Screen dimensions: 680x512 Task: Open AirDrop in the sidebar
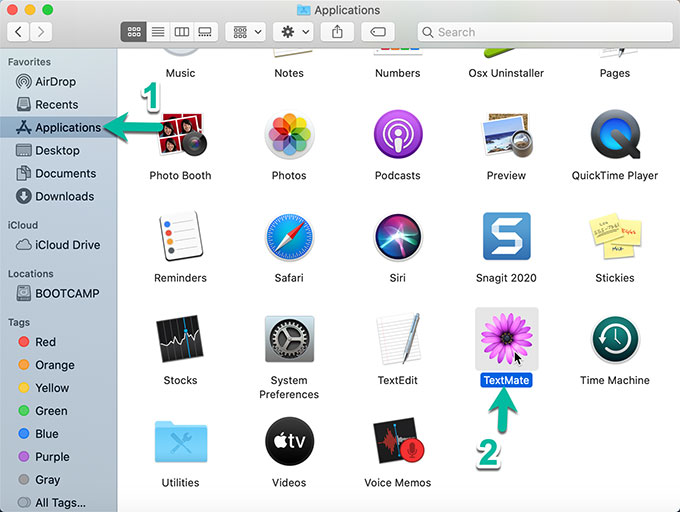pos(59,82)
